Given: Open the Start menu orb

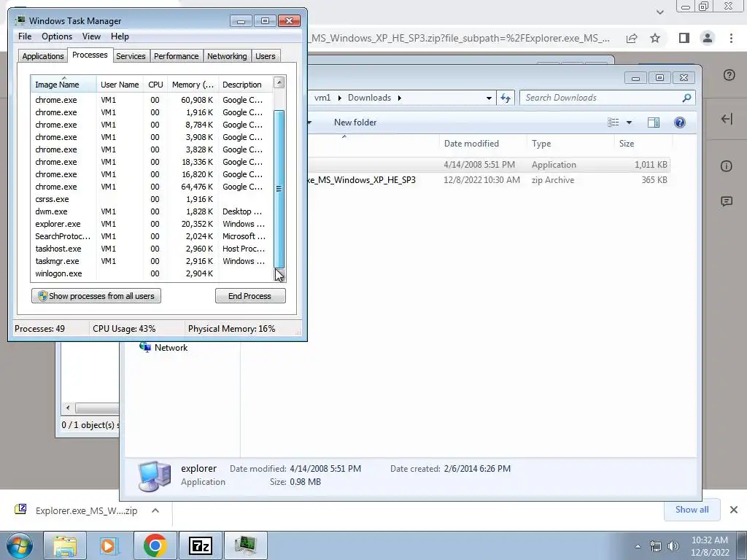Looking at the screenshot, I should coord(19,545).
